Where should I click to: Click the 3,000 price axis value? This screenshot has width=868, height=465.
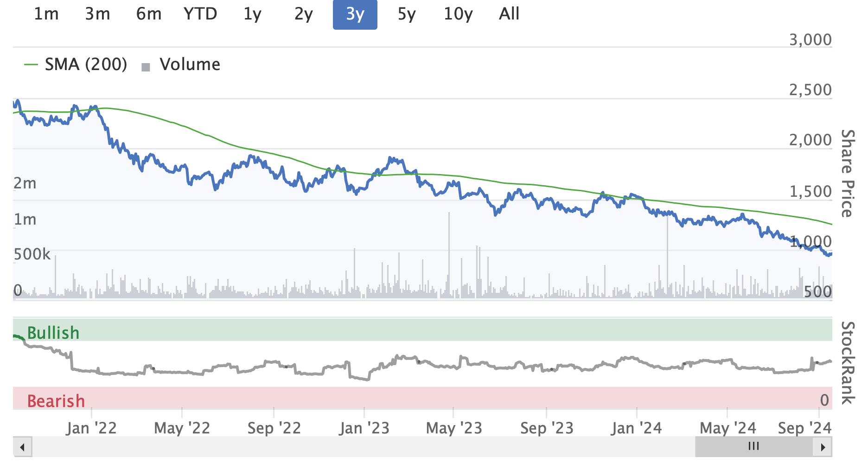point(811,40)
